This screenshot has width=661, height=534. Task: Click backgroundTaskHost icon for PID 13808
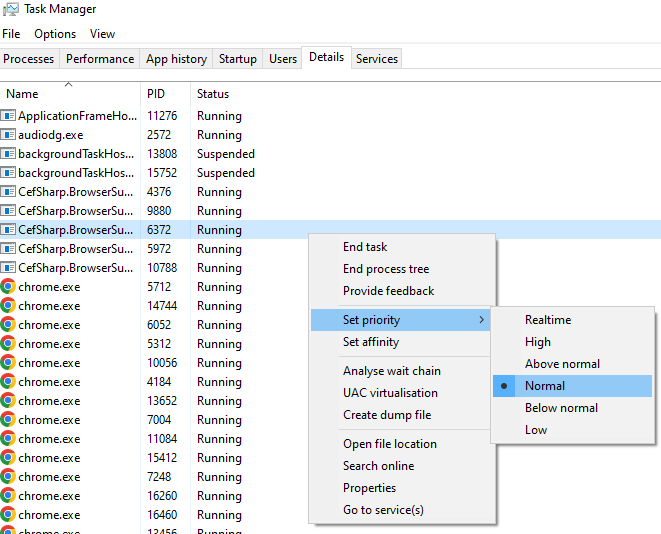tap(9, 154)
